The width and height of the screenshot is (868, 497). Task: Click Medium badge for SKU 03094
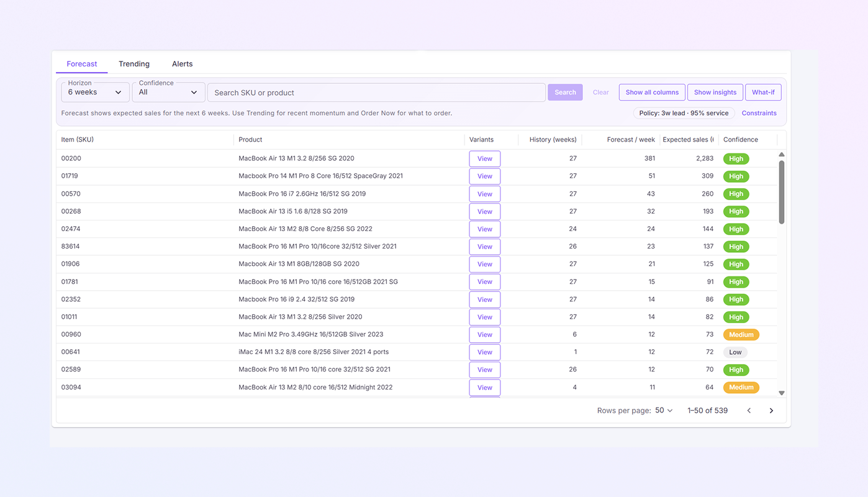click(741, 388)
